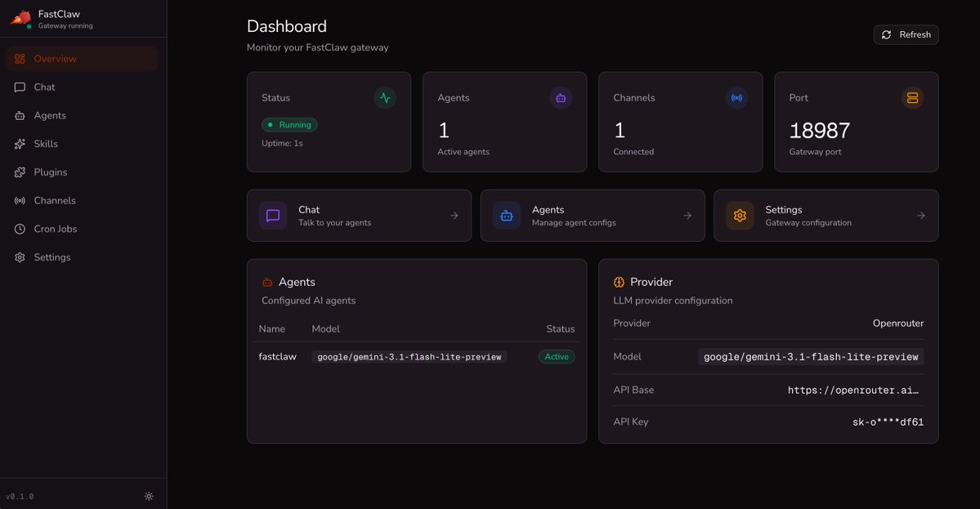Viewport: 980px width, 509px height.
Task: Open the Plugins section via its plug icon
Action: 20,172
